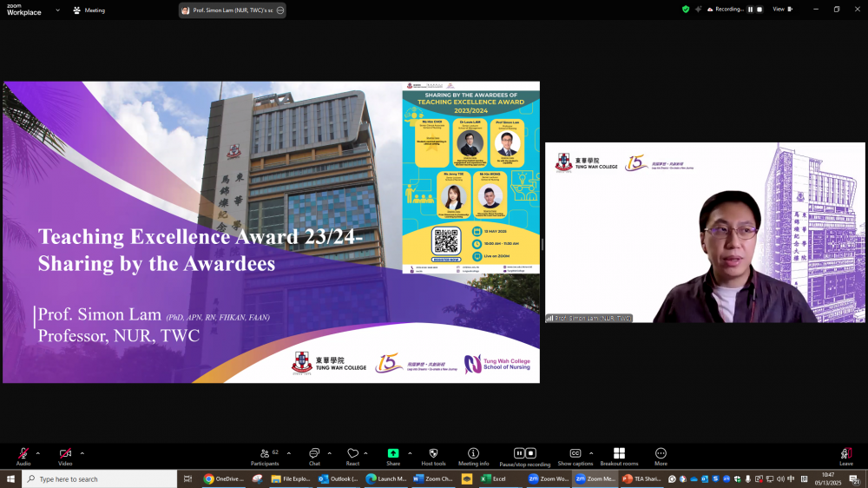Screen dimensions: 868x488
Task: Click Prof. Simon Lam's video tile
Action: click(705, 233)
